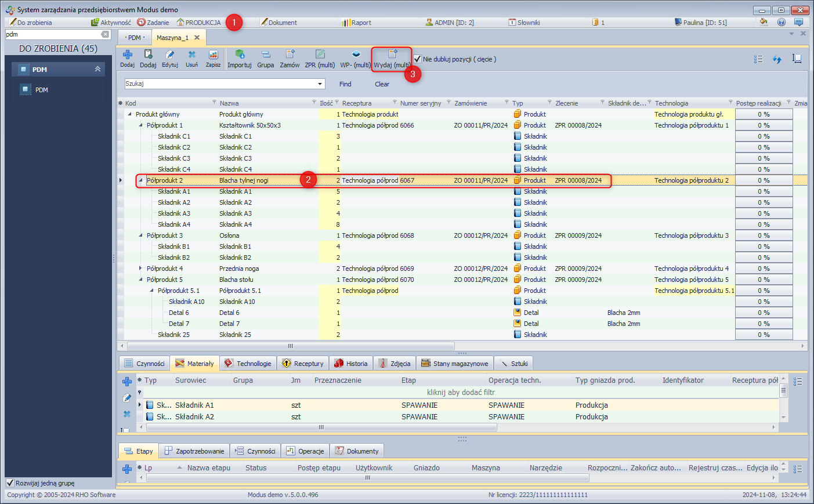
Task: Open the Stany magazynowe tab
Action: pos(455,364)
